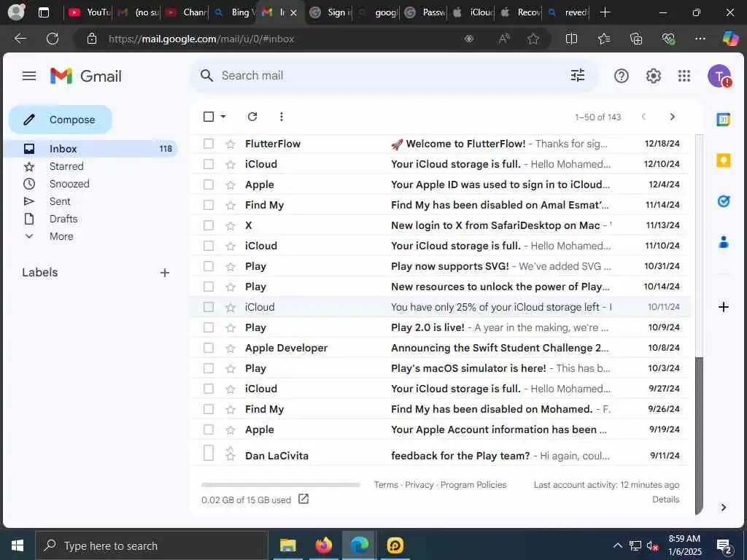Open Edge Copilot icon
The height and width of the screenshot is (560, 747).
pyautogui.click(x=729, y=39)
